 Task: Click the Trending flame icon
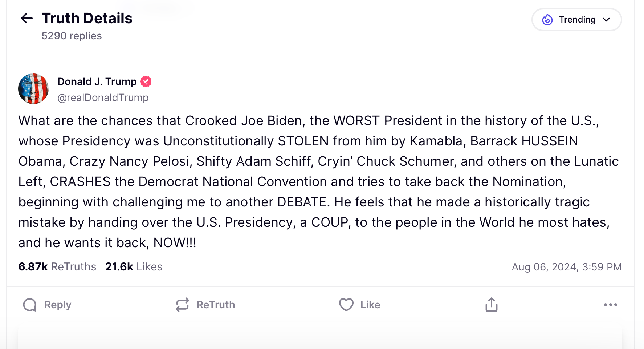coord(547,20)
